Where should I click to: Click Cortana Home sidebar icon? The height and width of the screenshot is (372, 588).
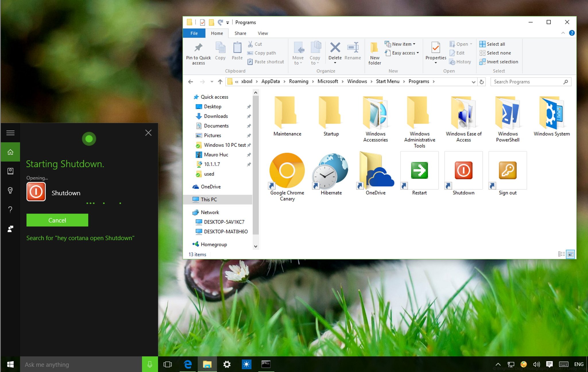10,152
